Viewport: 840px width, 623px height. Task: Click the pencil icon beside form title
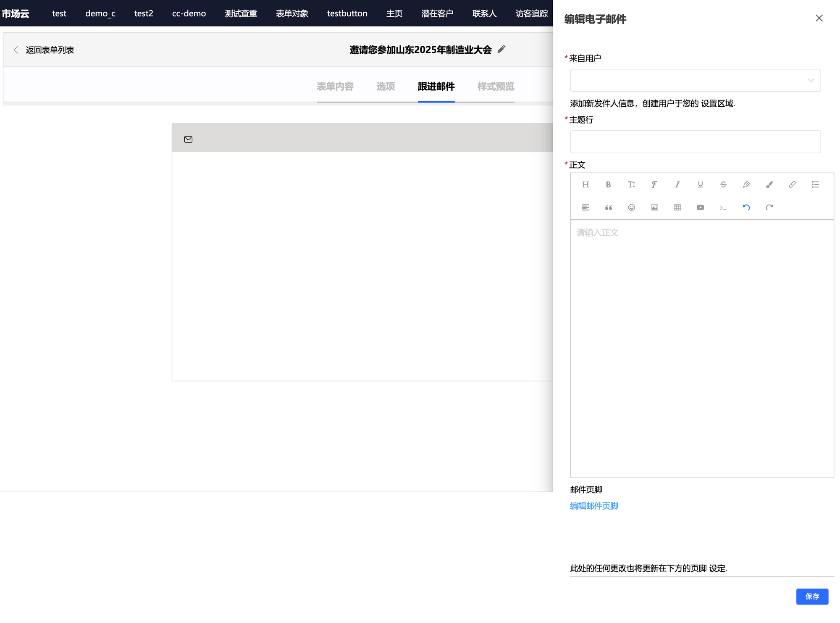click(501, 50)
